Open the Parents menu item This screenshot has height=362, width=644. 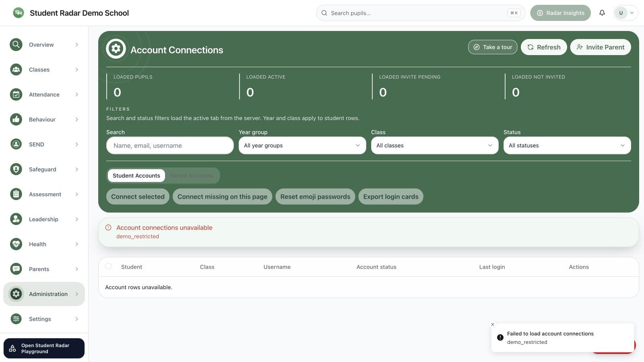point(44,269)
